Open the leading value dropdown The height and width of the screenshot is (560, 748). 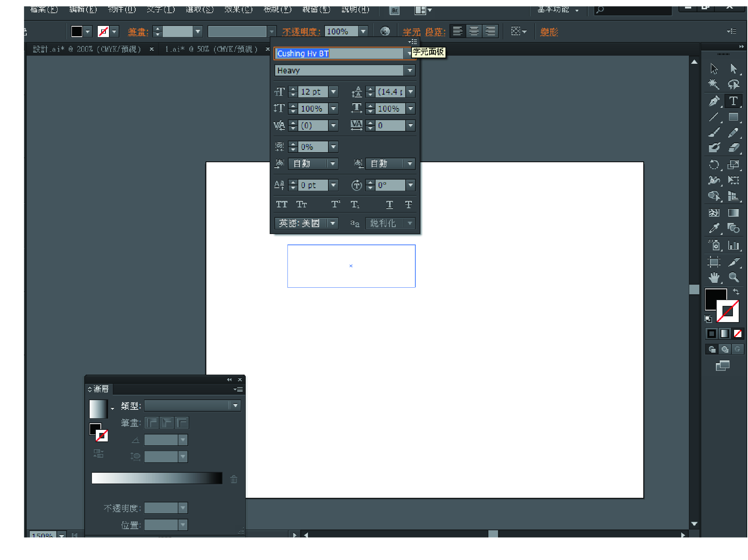[x=411, y=92]
